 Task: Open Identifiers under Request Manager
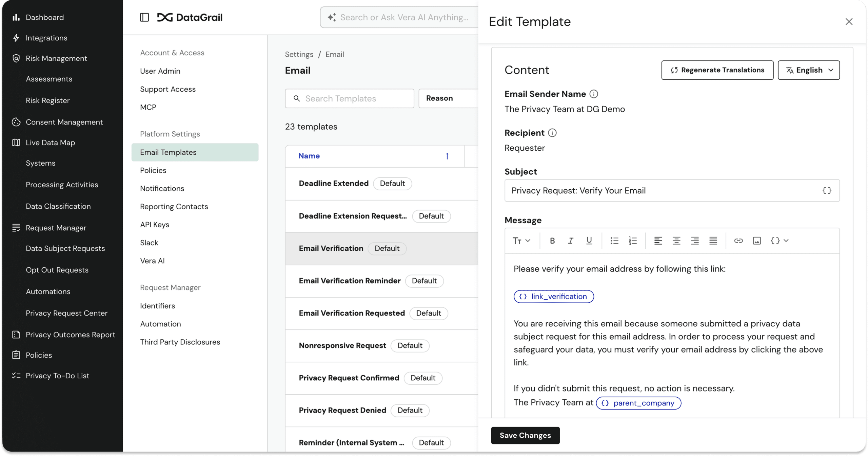[158, 306]
